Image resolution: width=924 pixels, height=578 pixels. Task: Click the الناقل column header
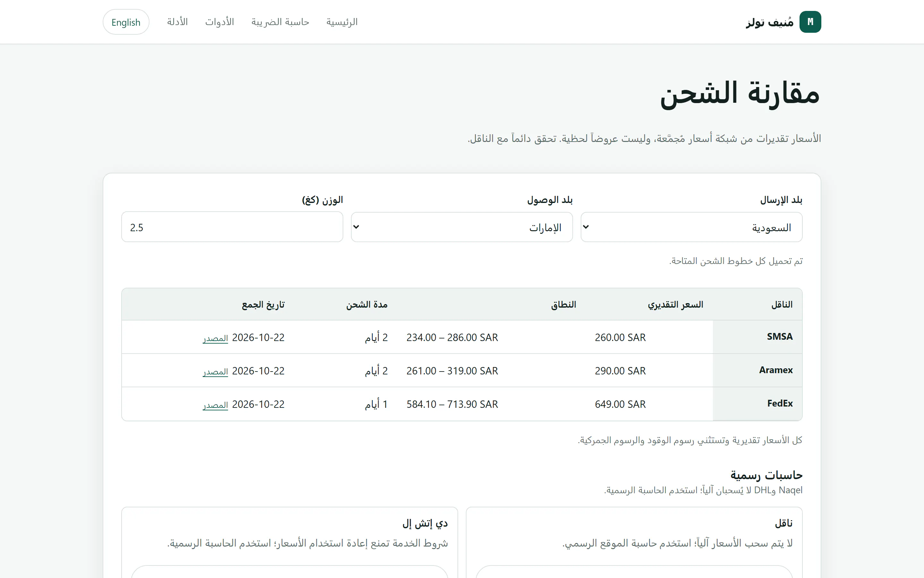pos(782,305)
